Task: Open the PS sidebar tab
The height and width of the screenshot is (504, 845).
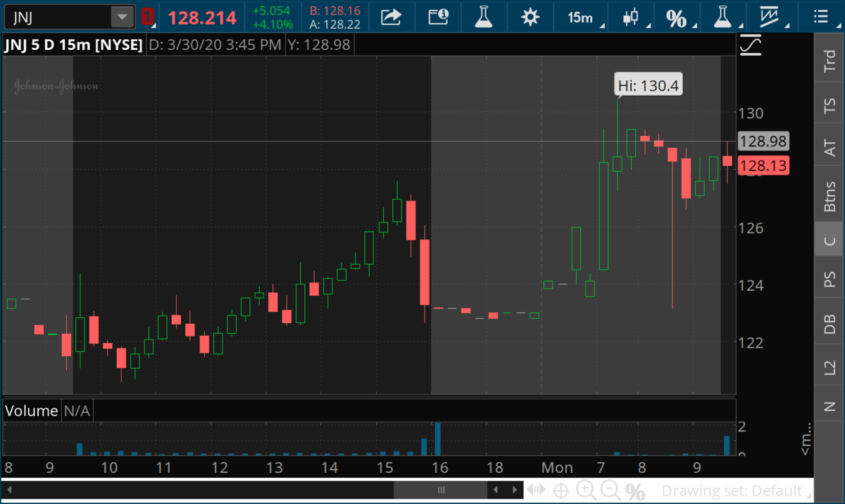Action: click(x=830, y=279)
